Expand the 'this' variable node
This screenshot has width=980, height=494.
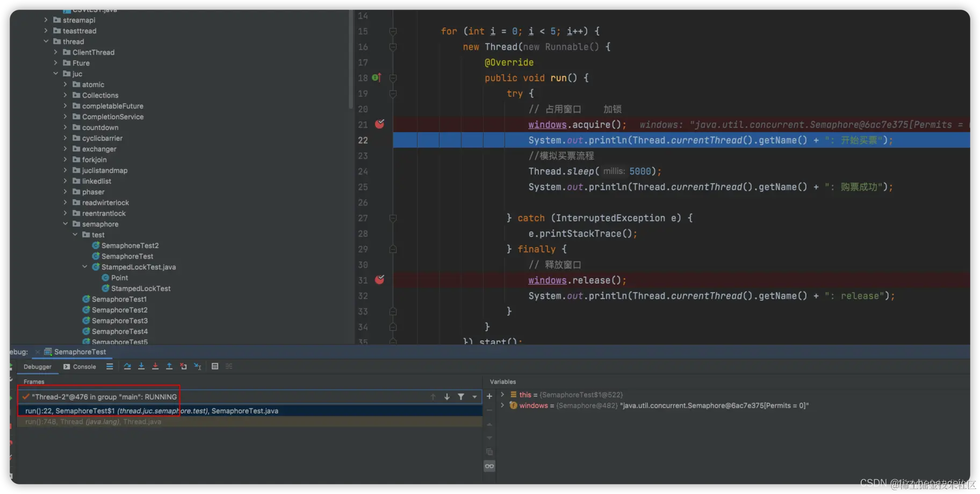tap(502, 395)
